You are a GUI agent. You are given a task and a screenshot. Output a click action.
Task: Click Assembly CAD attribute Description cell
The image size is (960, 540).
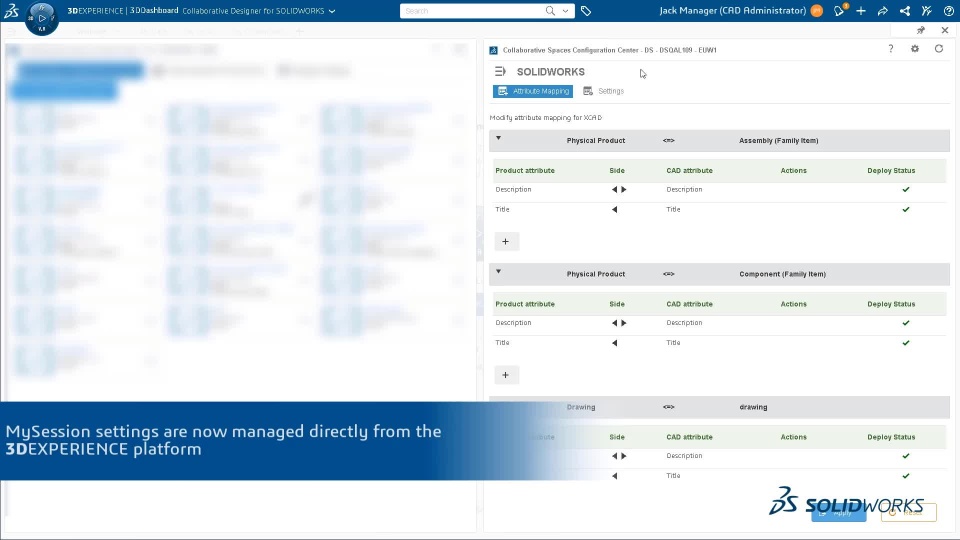(684, 190)
